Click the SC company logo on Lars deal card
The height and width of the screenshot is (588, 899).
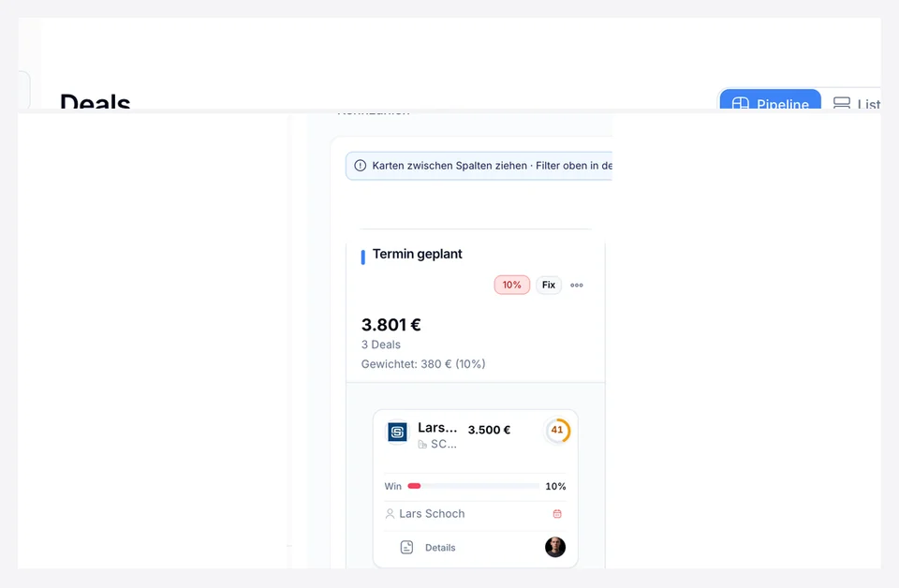397,433
